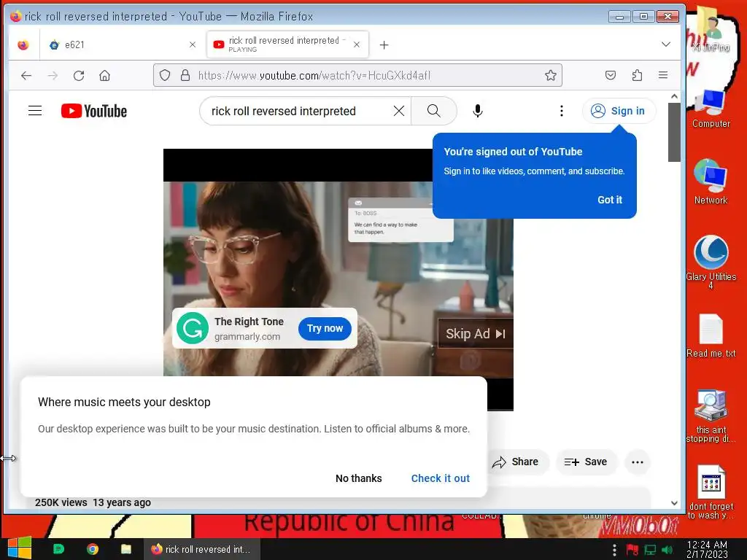Open the pinned Firefox View tab
This screenshot has height=560, width=747.
click(x=23, y=44)
